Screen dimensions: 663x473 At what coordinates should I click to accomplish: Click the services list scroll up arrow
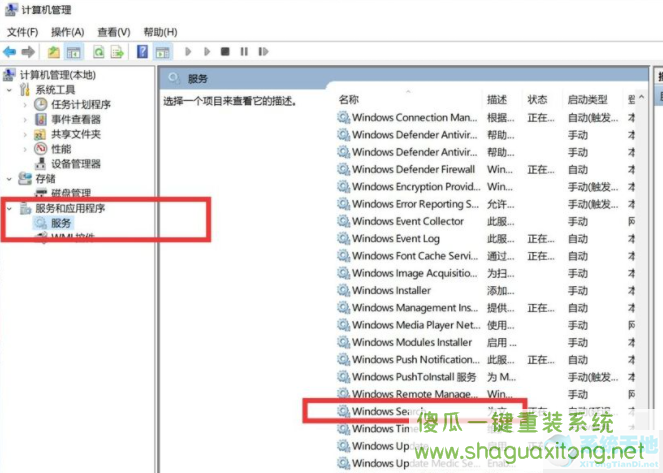point(641,97)
